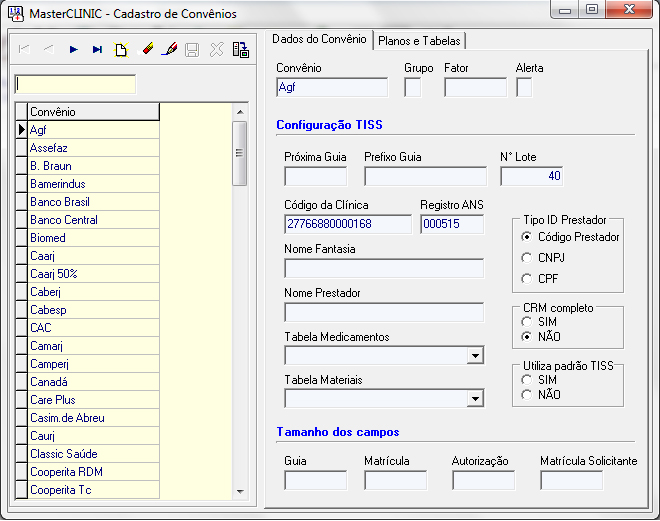Click the floppy disk save icon

(192, 50)
